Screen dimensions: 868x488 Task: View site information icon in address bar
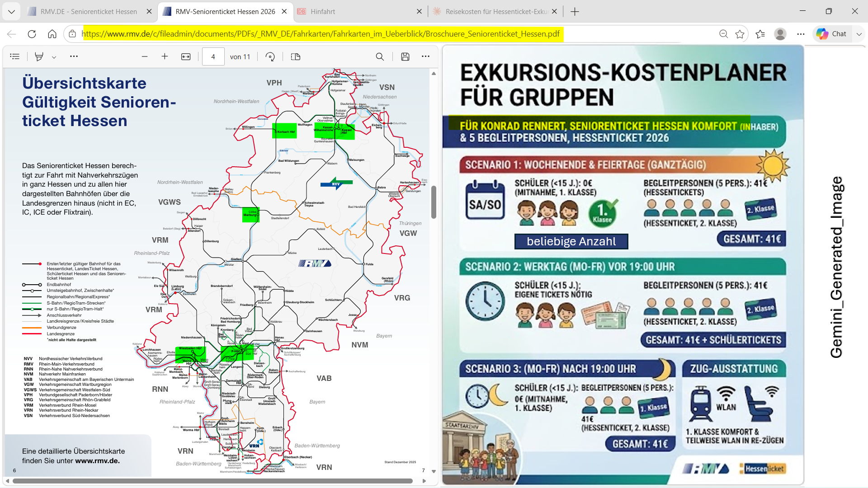click(x=72, y=34)
